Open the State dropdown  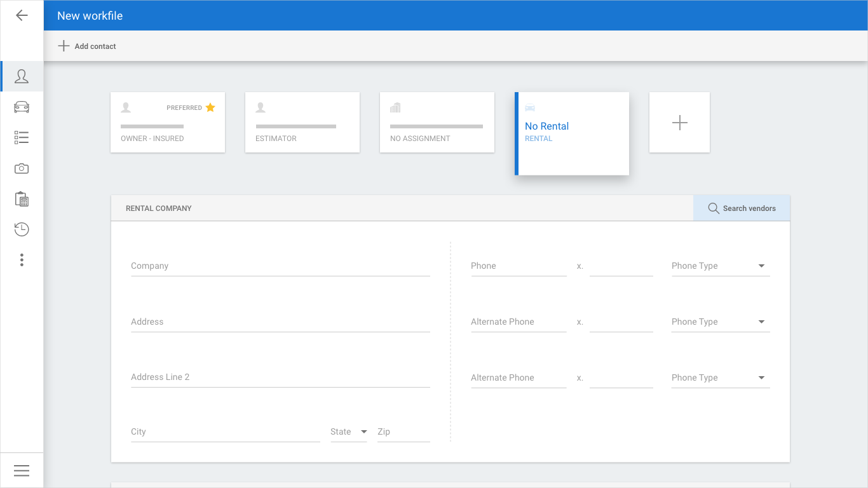349,432
